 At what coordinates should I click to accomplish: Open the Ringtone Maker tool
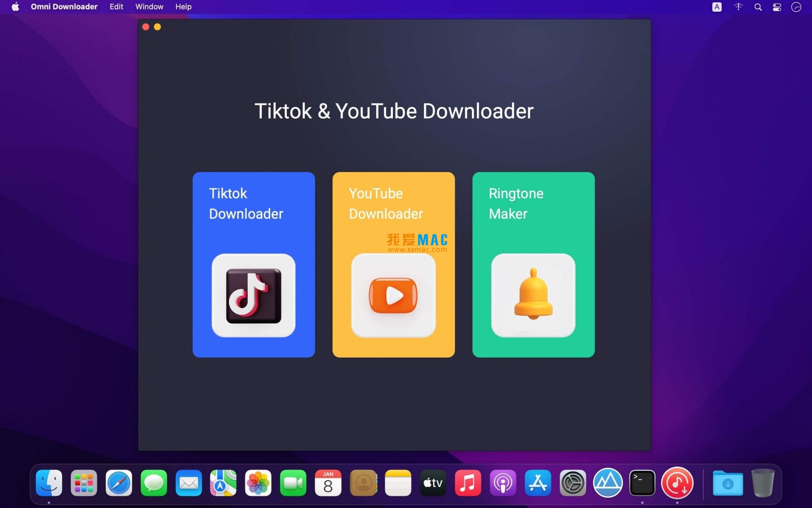(x=533, y=203)
